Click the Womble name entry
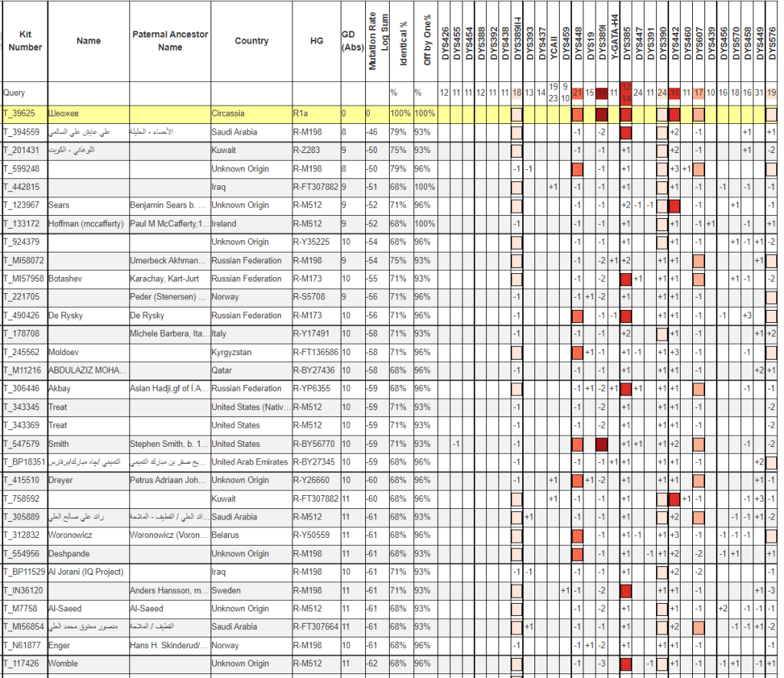 (63, 663)
